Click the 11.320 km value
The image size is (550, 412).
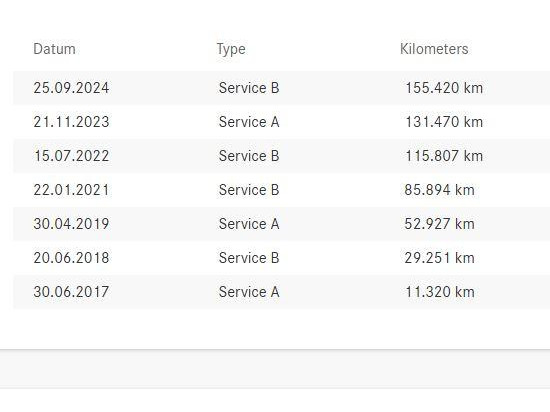440,292
